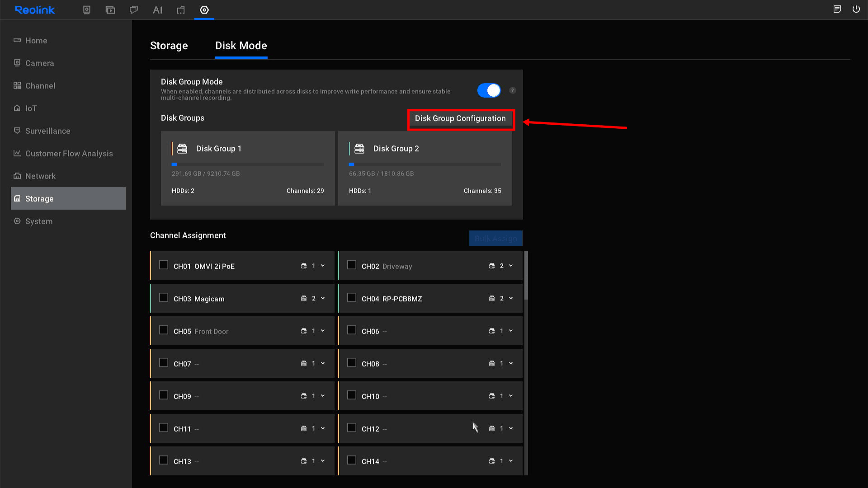
Task: Open the messages icon in top bar
Action: pyautogui.click(x=134, y=10)
